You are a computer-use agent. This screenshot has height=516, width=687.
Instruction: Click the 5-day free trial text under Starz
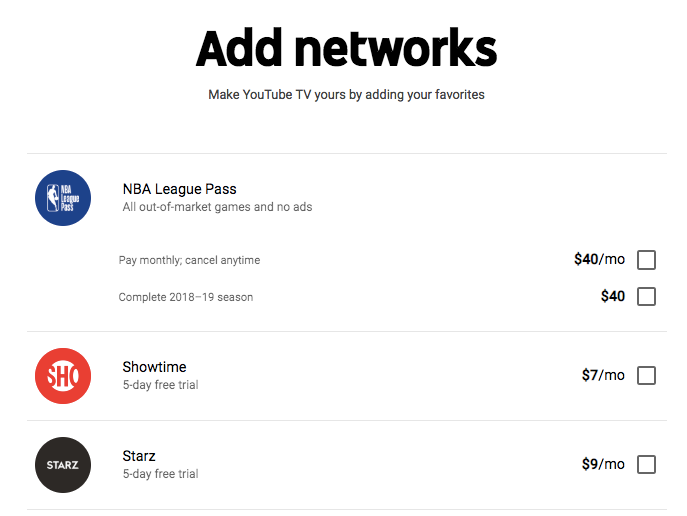click(x=160, y=474)
